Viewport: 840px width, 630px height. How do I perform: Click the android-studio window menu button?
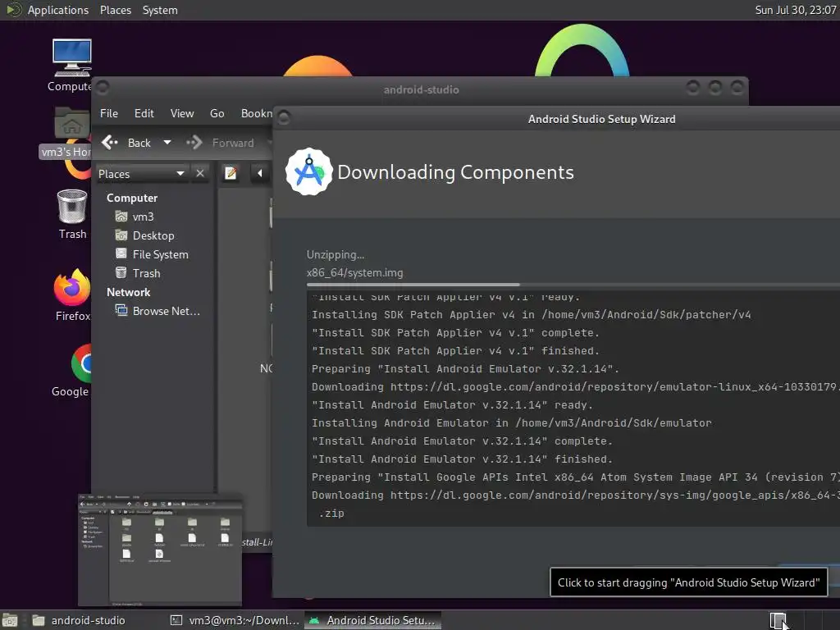coord(103,87)
